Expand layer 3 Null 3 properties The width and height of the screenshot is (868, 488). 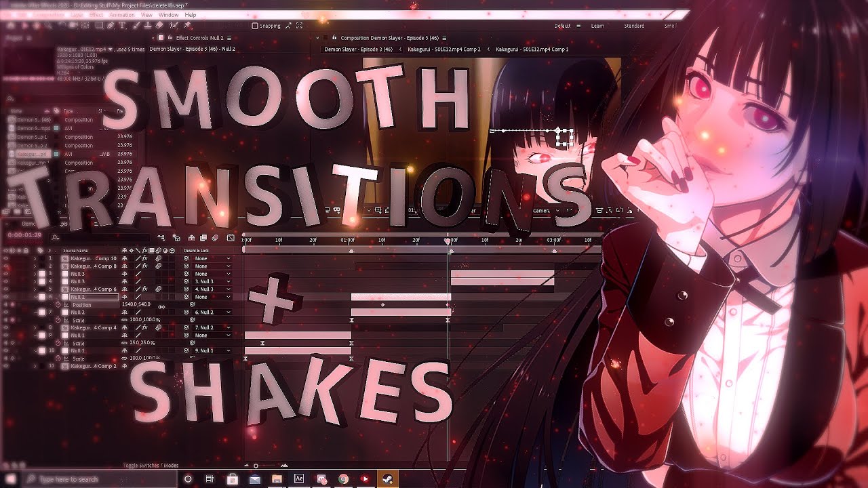tap(35, 274)
